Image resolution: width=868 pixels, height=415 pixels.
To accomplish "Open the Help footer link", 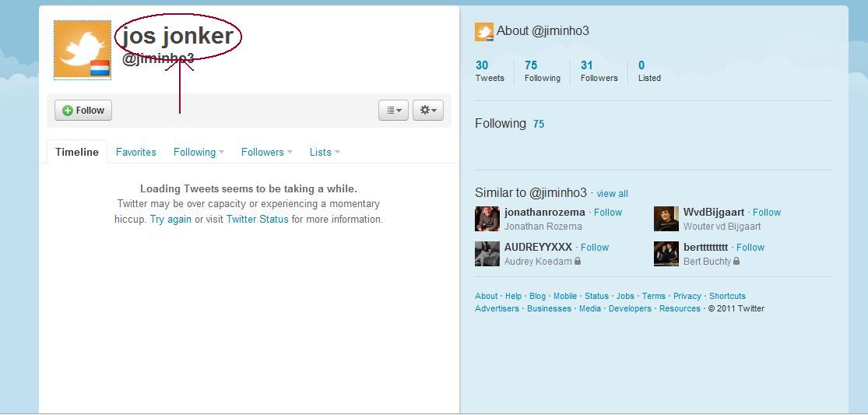I will 513,296.
